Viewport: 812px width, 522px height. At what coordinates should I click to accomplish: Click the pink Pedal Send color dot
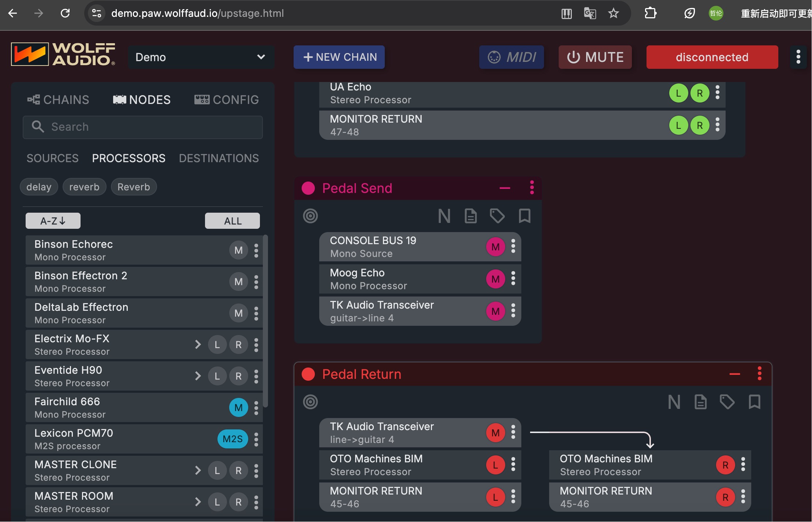308,188
